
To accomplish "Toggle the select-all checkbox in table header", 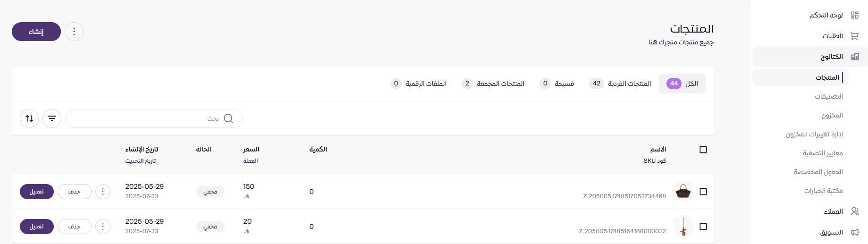I will [x=703, y=150].
